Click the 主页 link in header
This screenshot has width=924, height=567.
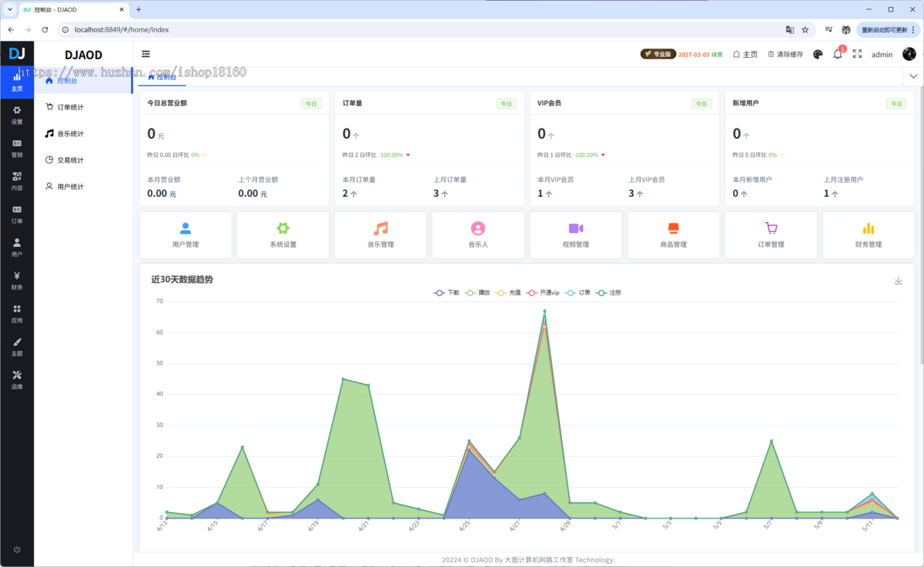pos(745,55)
